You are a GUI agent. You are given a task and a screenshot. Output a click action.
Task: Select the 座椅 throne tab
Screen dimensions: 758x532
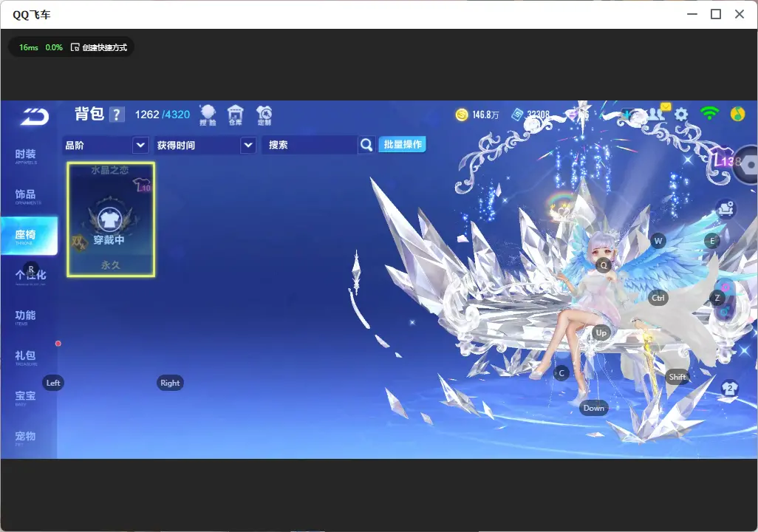point(29,236)
